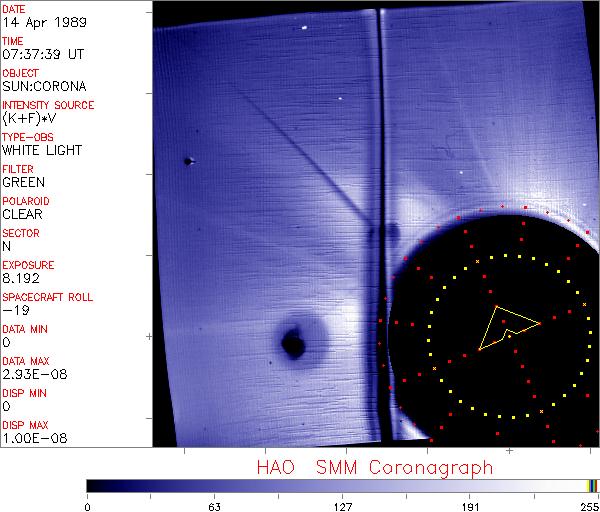Click the large dark blob in the corona image
Image resolution: width=600 pixels, height=512 pixels.
pyautogui.click(x=293, y=342)
